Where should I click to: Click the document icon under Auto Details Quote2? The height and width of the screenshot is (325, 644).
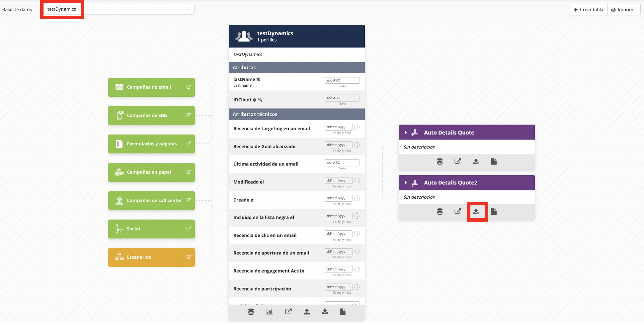pyautogui.click(x=494, y=212)
